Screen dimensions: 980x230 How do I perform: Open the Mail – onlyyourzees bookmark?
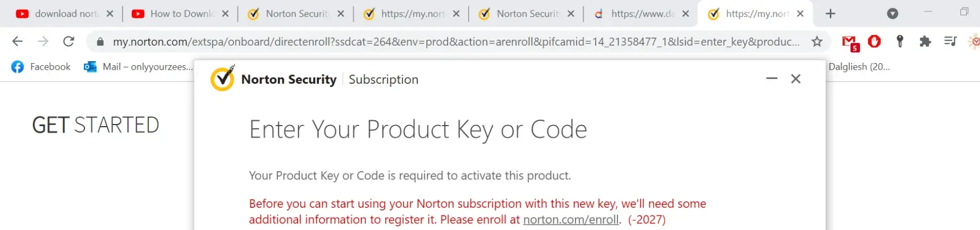138,67
